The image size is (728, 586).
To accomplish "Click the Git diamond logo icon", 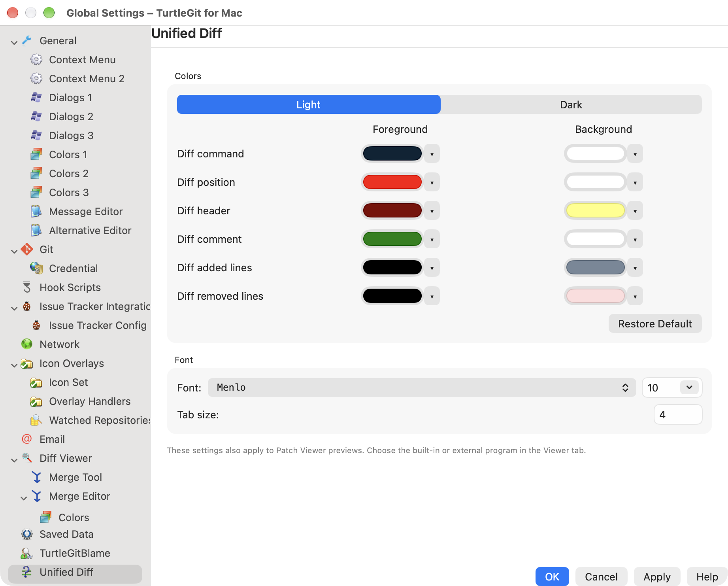I will pos(27,249).
